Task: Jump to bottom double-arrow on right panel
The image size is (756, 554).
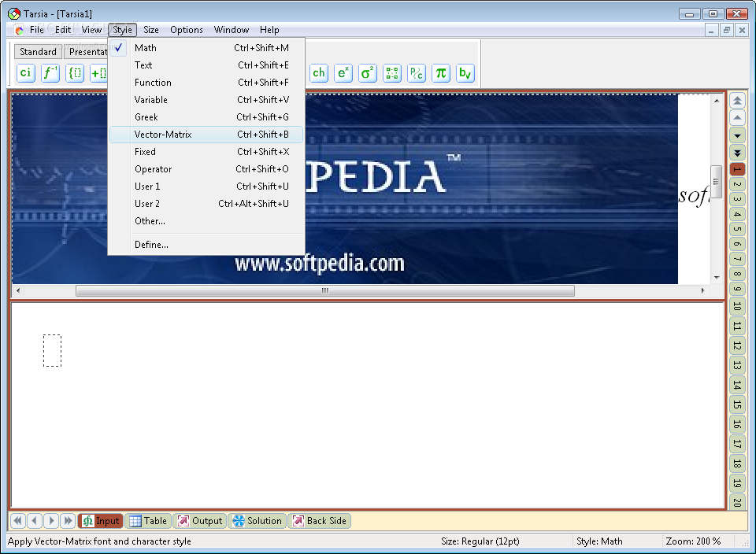Action: [737, 153]
